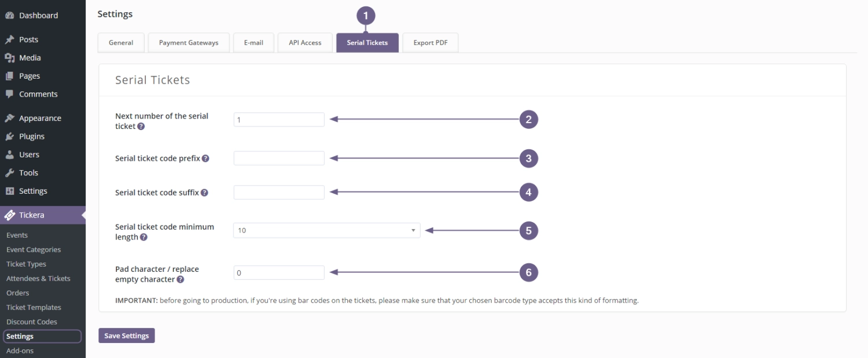Open help for next serial ticket number

[x=141, y=126]
